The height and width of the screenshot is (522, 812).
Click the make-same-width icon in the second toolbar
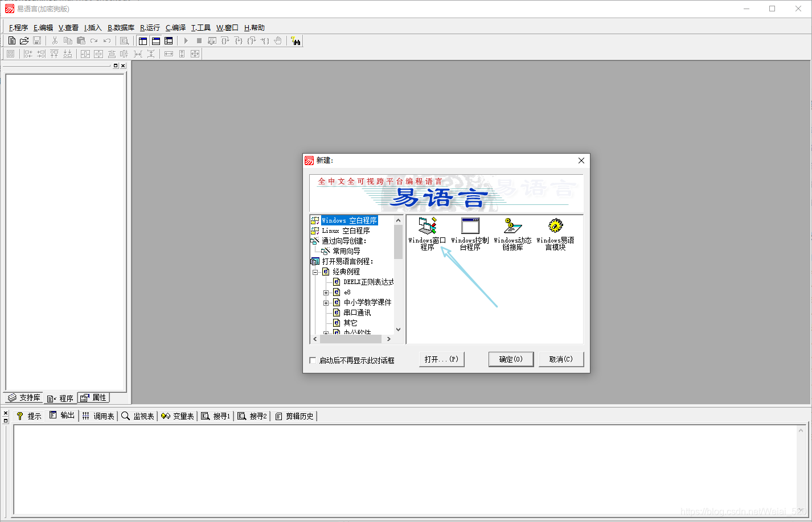pos(169,54)
